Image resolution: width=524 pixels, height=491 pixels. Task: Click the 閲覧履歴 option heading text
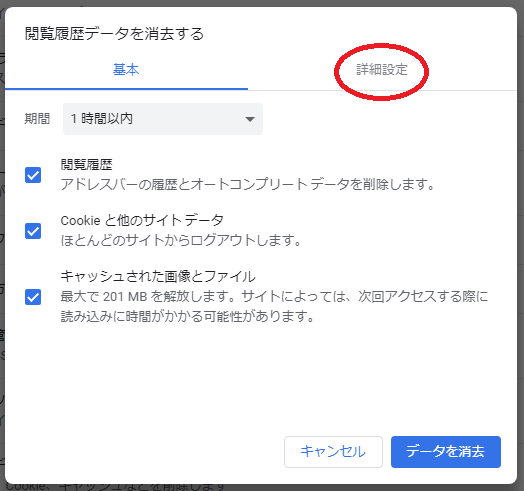click(87, 164)
